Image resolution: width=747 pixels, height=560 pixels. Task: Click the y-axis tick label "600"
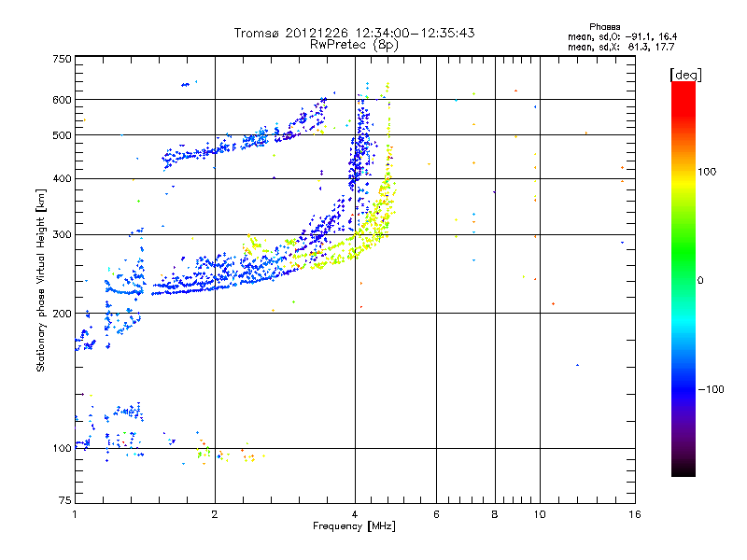point(62,100)
